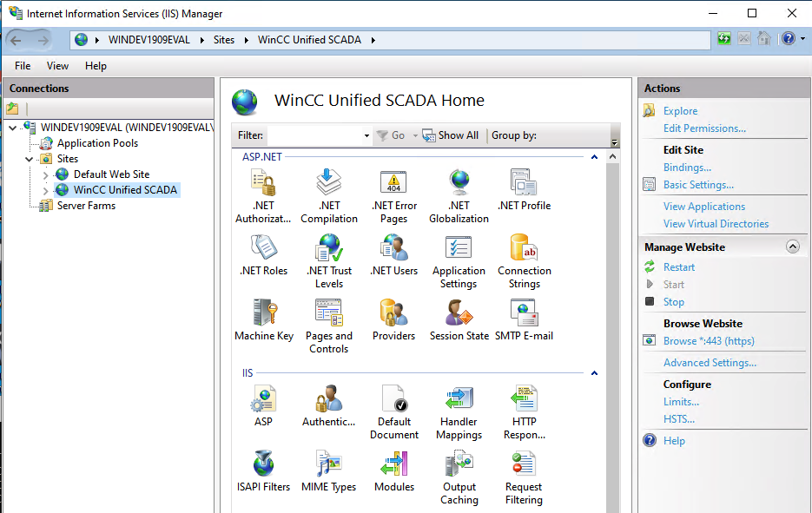Click the Show All button

coord(451,135)
